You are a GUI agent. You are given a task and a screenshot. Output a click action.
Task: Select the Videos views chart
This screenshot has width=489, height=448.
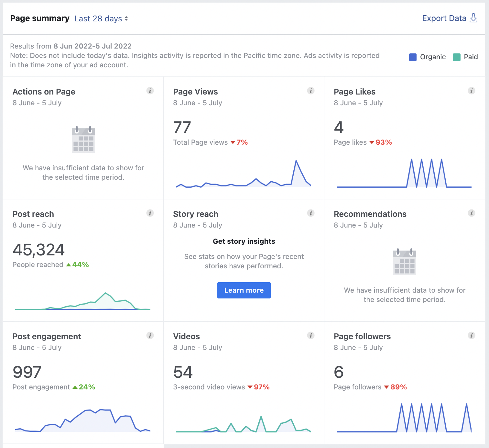pos(244,424)
